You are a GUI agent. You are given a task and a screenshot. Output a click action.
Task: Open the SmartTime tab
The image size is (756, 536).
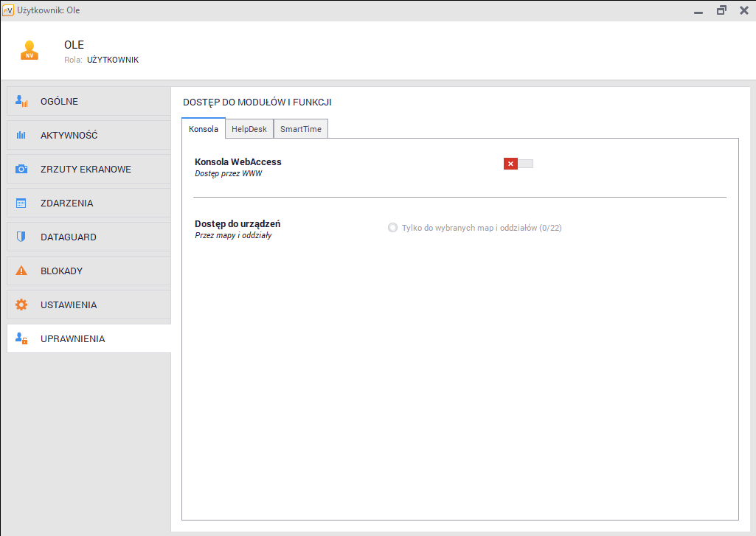pos(300,128)
